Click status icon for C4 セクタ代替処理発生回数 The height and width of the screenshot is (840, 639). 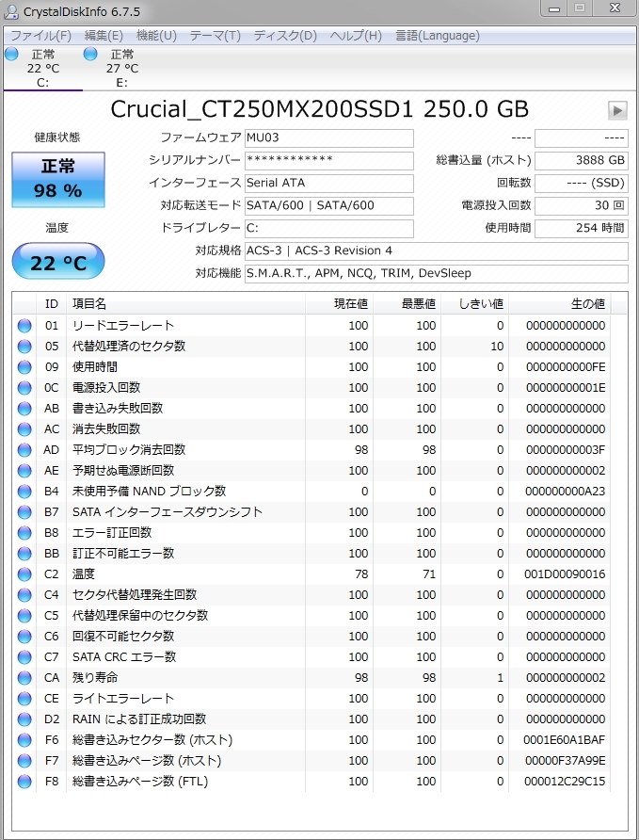coord(24,595)
